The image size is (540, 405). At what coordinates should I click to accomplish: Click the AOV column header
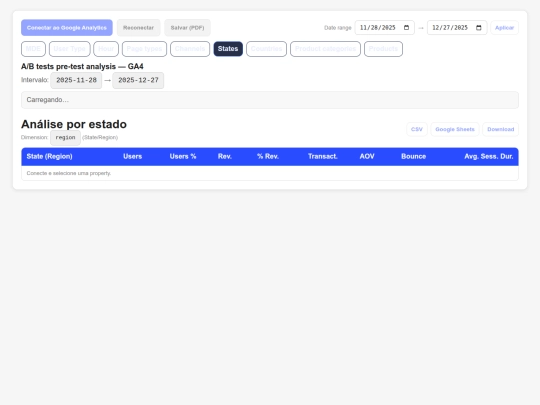click(367, 156)
